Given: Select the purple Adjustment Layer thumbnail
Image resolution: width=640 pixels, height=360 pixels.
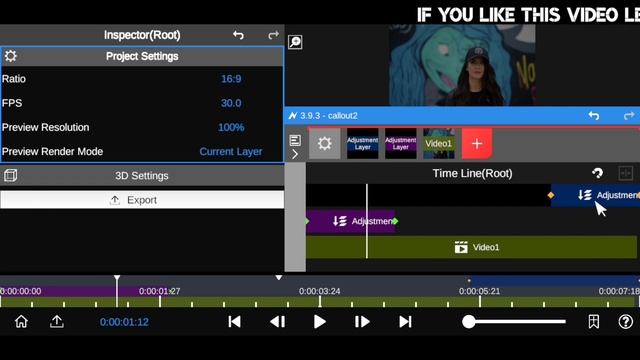Looking at the screenshot, I should pyautogui.click(x=401, y=144).
